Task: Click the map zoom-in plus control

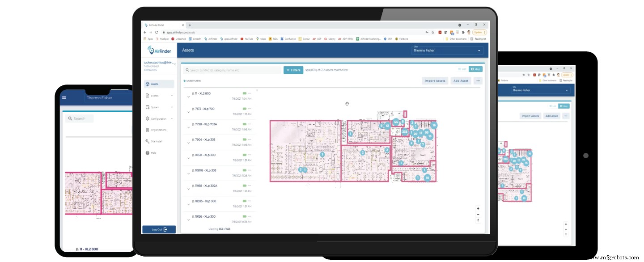Action: 478,208
